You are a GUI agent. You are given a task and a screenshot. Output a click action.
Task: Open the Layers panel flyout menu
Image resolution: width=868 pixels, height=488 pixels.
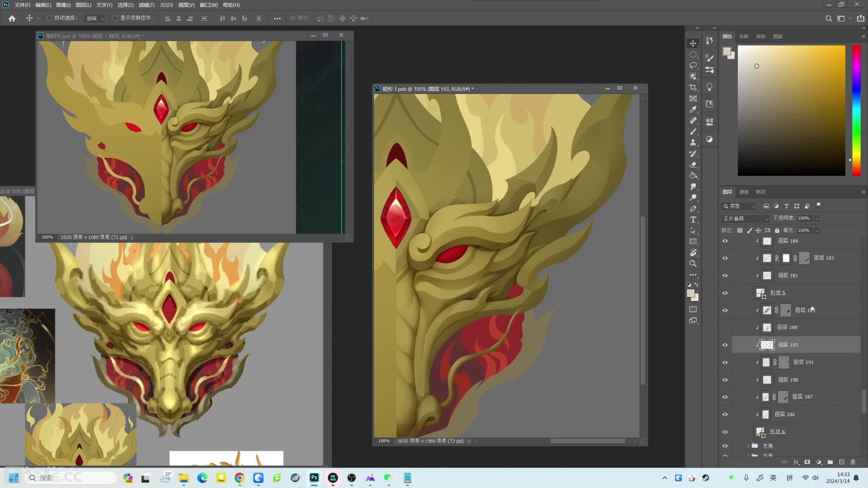click(863, 192)
